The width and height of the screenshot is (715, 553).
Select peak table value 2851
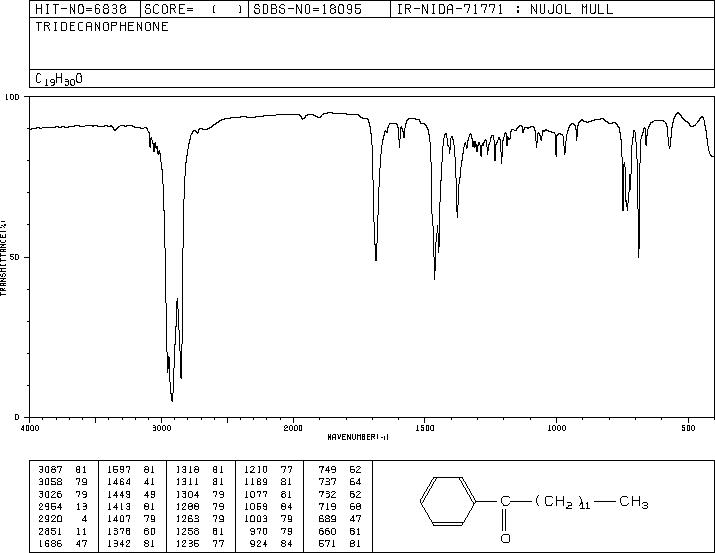click(x=50, y=531)
